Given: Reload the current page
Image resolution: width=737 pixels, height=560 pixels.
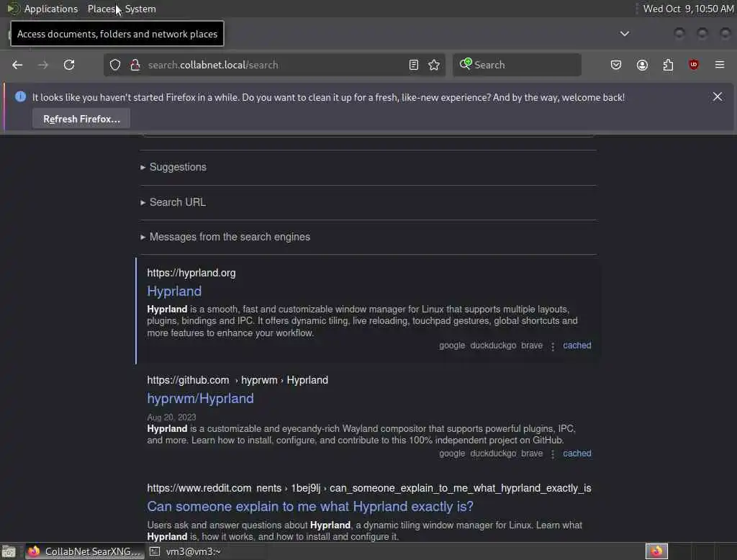Looking at the screenshot, I should click(69, 65).
